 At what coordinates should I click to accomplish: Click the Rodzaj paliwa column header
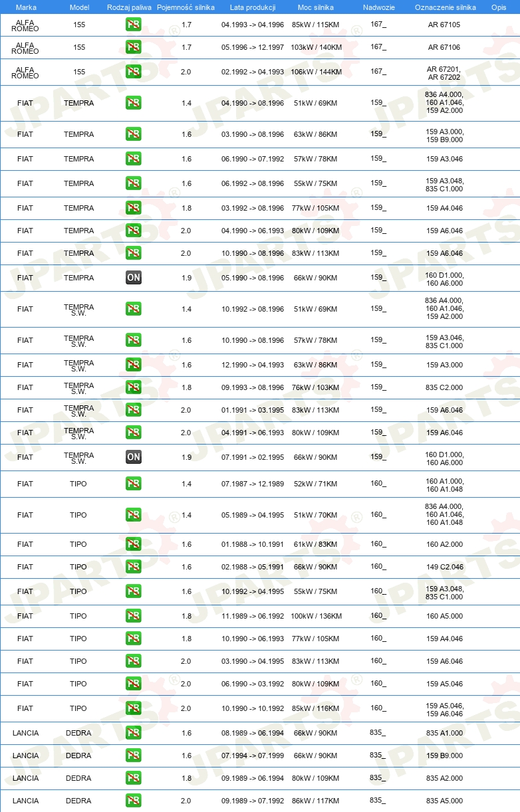point(129,7)
